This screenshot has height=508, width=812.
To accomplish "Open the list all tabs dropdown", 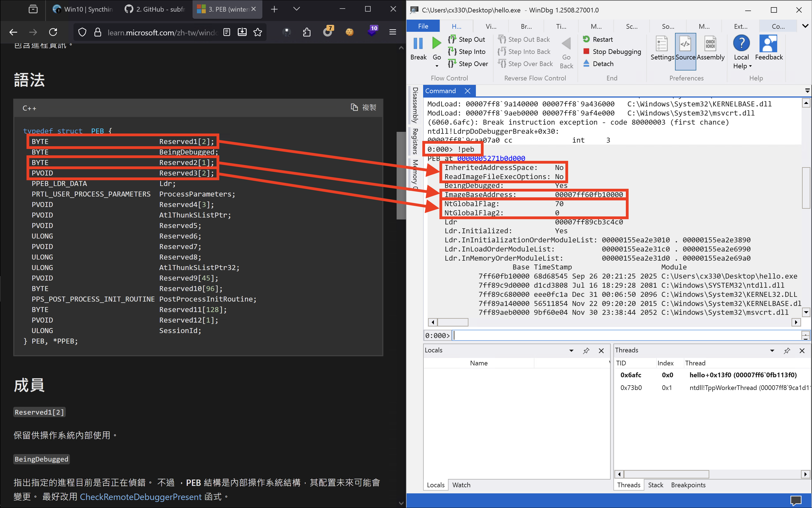I will [296, 9].
